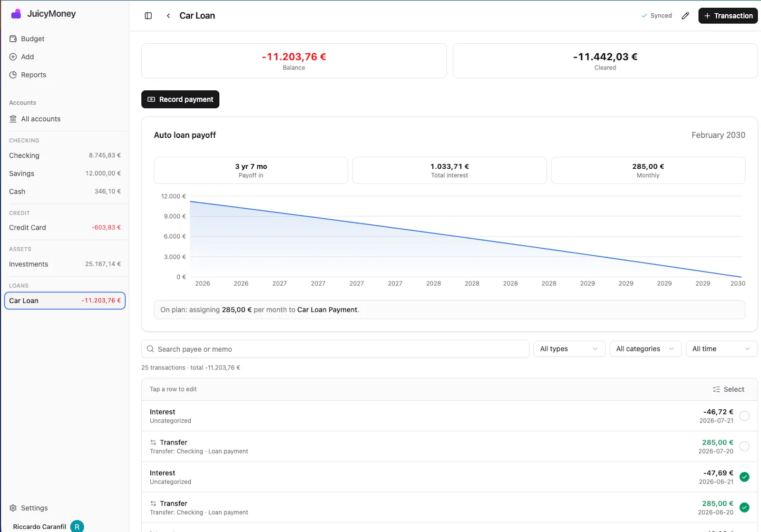Open the Reports page
This screenshot has height=532, width=761.
point(65,75)
